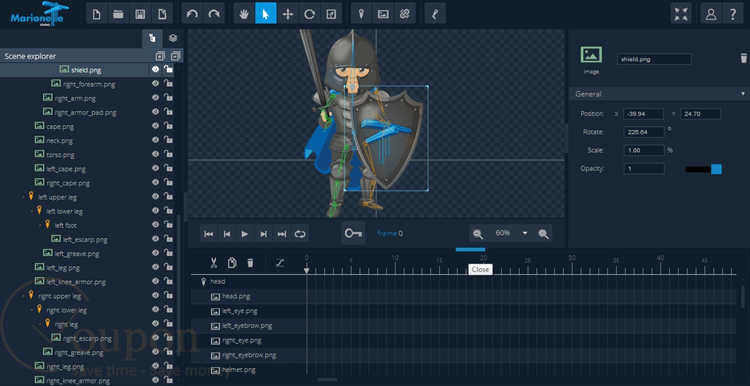Lock the shield.png layer

point(168,69)
